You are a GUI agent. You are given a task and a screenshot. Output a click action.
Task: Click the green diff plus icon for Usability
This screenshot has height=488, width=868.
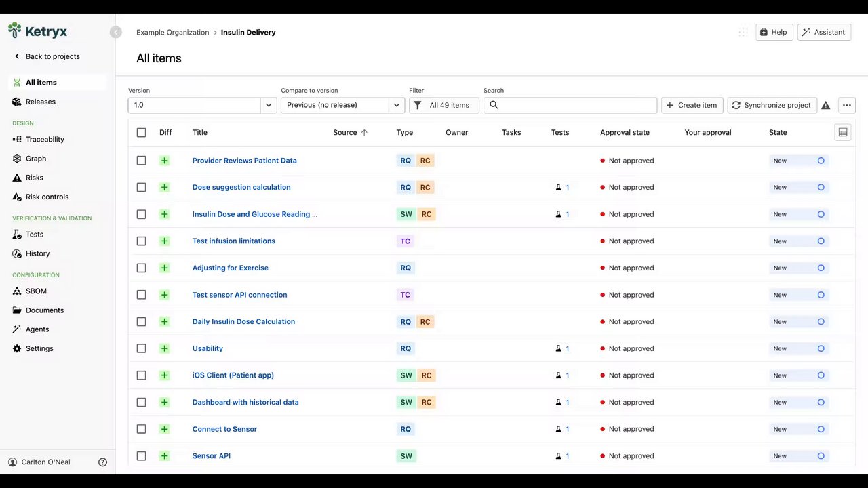coord(164,348)
